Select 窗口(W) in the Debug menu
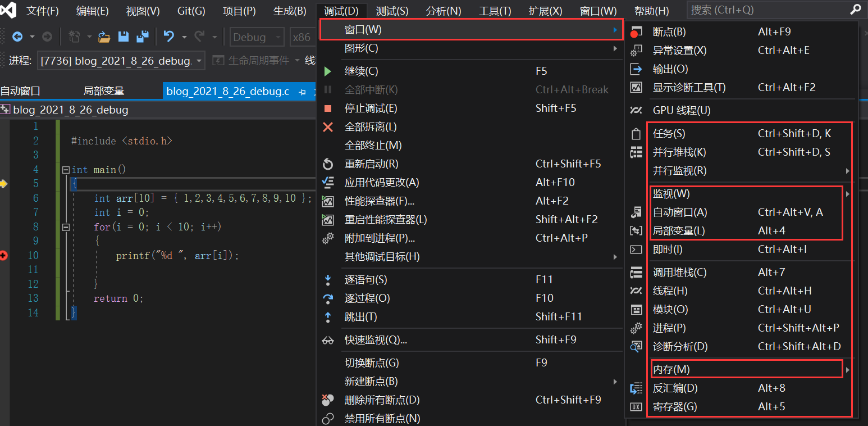 [x=471, y=29]
